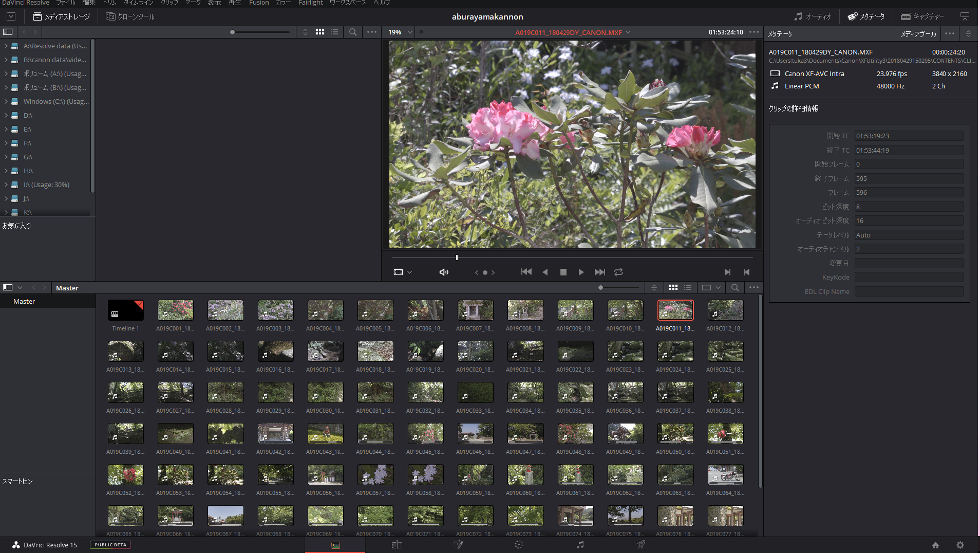The width and height of the screenshot is (980, 553).
Task: Expand the Windows (C:\) drive
Action: 6,101
